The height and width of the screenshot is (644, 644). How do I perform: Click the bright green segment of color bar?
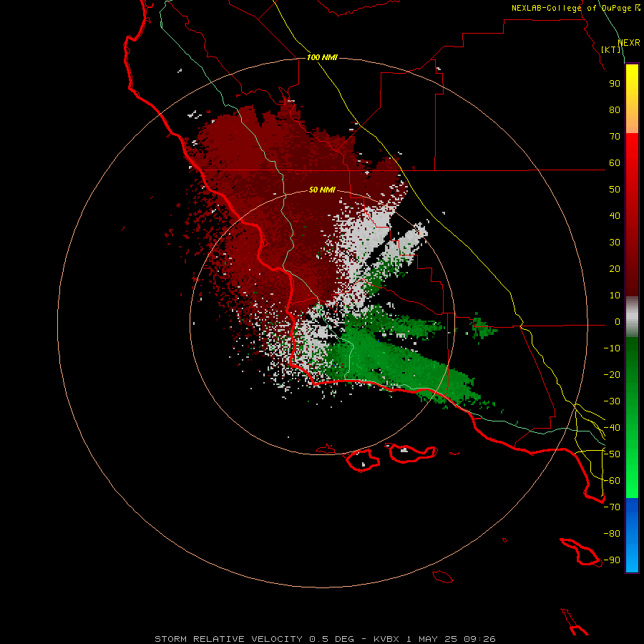coord(632,418)
